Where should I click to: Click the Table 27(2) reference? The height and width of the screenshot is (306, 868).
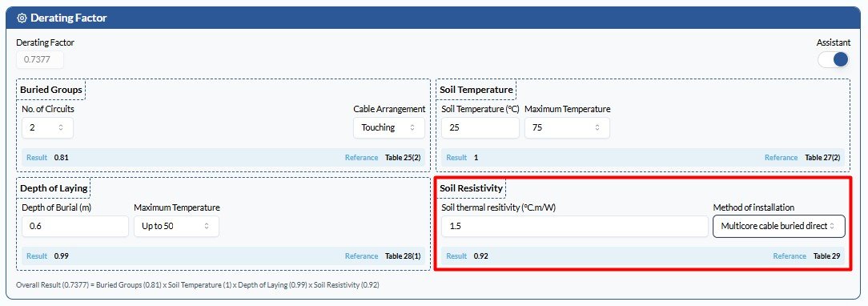click(822, 158)
